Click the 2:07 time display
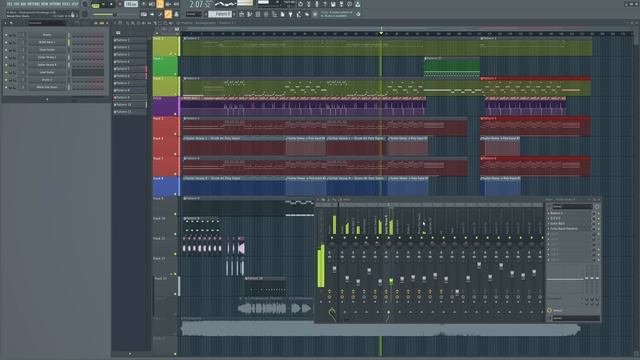640x360 pixels. (200, 4)
